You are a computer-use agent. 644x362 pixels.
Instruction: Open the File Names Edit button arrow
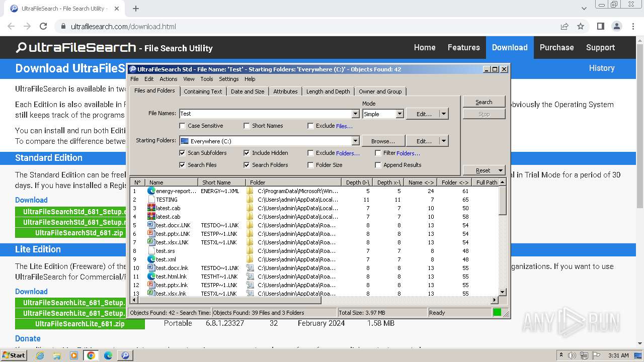click(x=444, y=114)
